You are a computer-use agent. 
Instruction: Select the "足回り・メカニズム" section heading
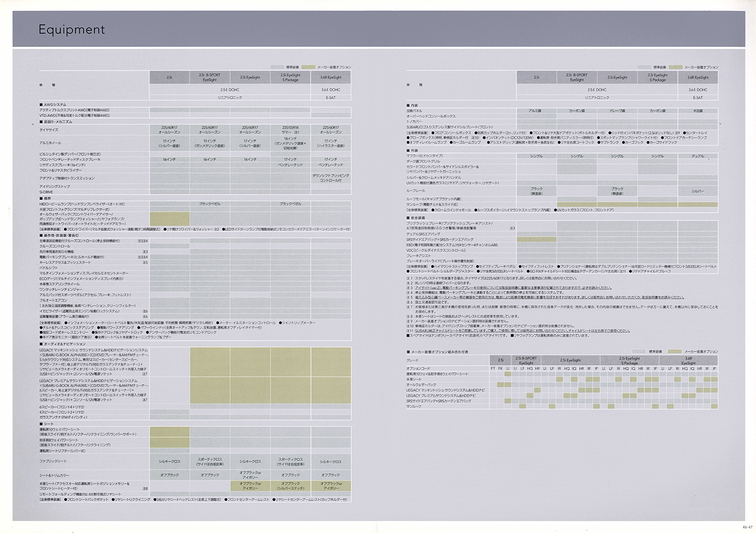tap(56, 121)
